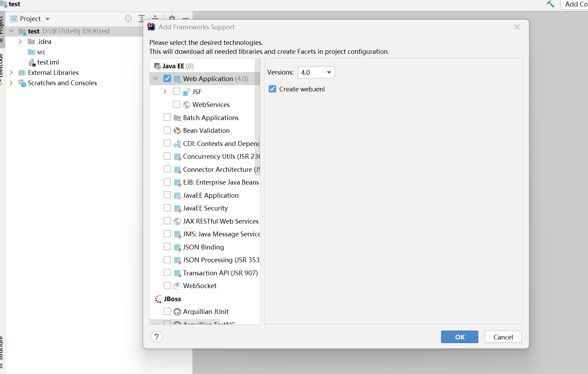Collapse the Web Application tree node
Screen dimensions: 588x374
click(156, 79)
